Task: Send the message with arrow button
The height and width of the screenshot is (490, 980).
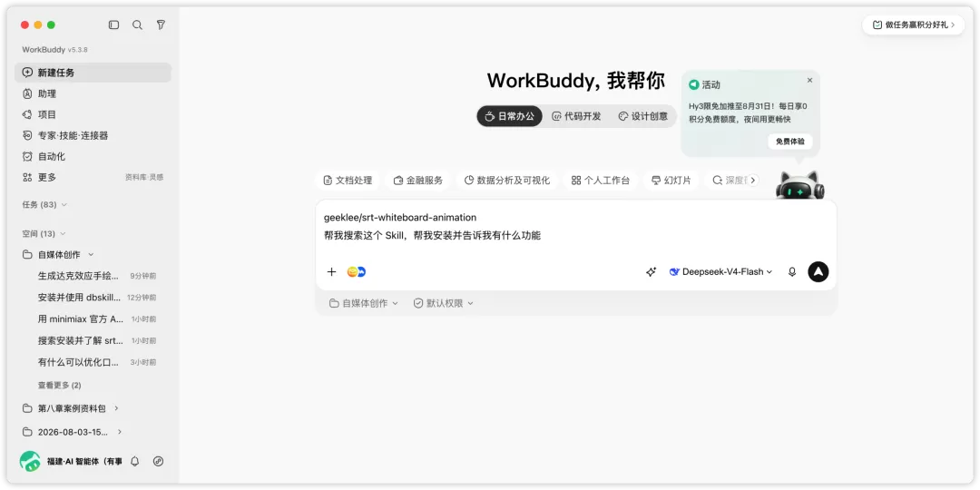Action: click(x=818, y=272)
